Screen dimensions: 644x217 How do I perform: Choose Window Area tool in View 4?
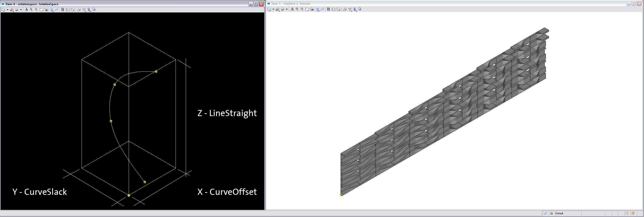(x=41, y=10)
